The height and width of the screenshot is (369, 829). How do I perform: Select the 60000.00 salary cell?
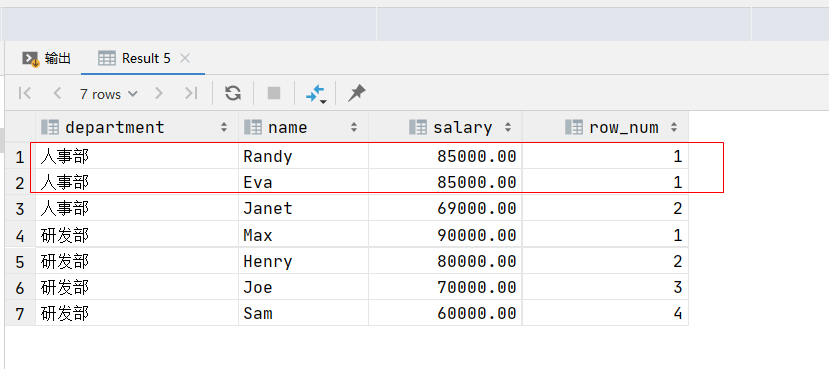click(445, 313)
